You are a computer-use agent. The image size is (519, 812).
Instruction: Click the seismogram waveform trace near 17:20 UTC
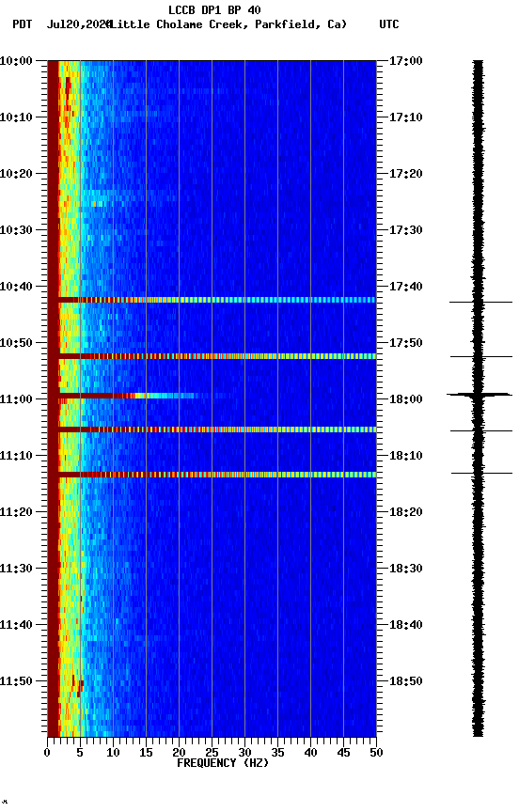click(478, 174)
